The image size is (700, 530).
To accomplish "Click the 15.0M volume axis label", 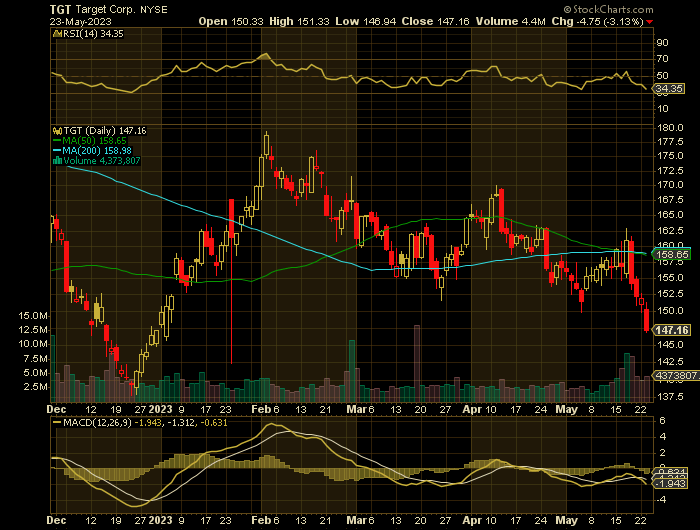I will pos(33,316).
